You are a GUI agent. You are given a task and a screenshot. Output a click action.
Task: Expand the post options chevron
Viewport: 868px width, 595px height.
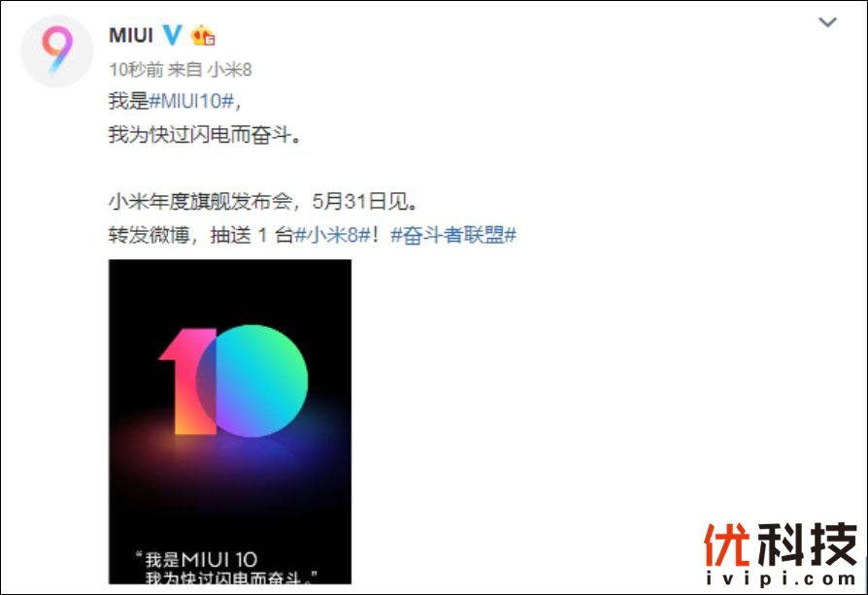point(827,22)
